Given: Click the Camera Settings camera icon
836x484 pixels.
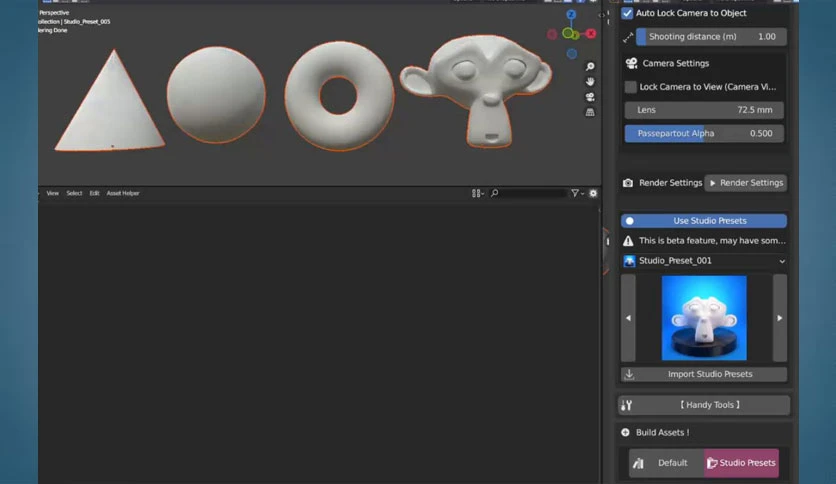Looking at the screenshot, I should (x=631, y=63).
